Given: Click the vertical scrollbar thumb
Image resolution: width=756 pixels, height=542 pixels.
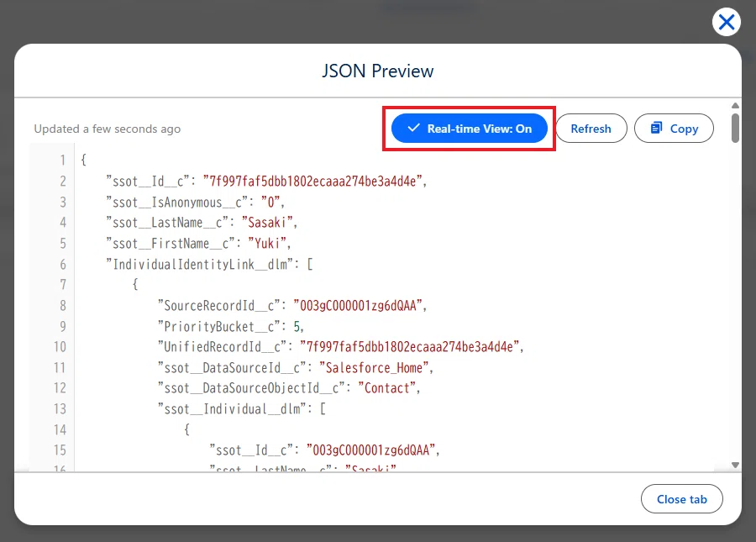Looking at the screenshot, I should 735,128.
